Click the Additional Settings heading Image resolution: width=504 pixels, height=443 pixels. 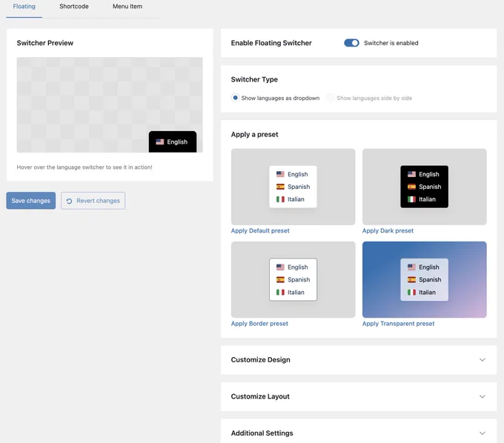[262, 433]
